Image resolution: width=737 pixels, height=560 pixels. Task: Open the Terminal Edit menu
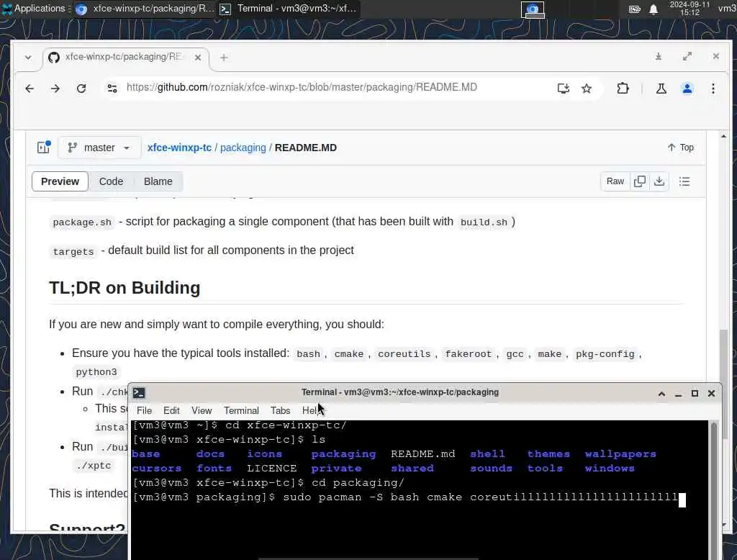tap(171, 410)
